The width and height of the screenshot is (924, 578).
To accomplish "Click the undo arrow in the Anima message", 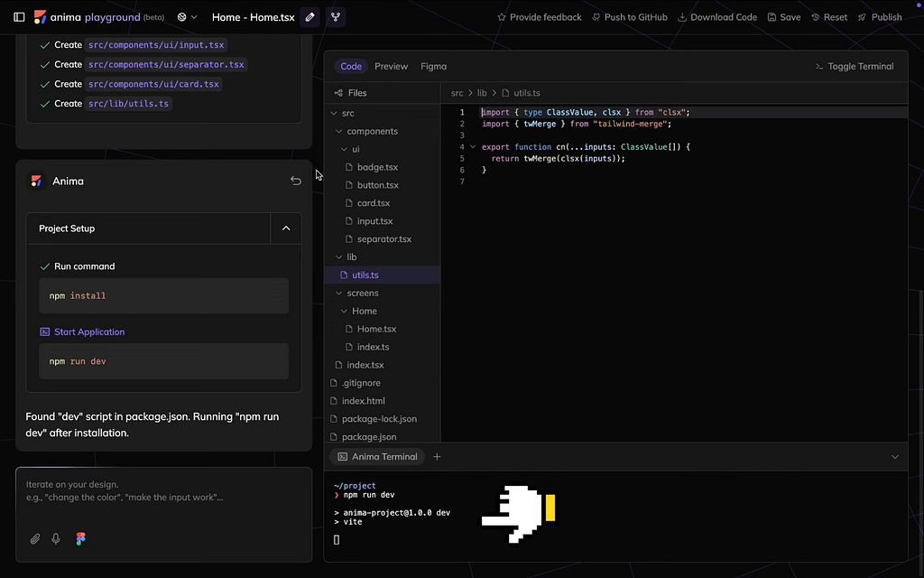I will pos(296,181).
